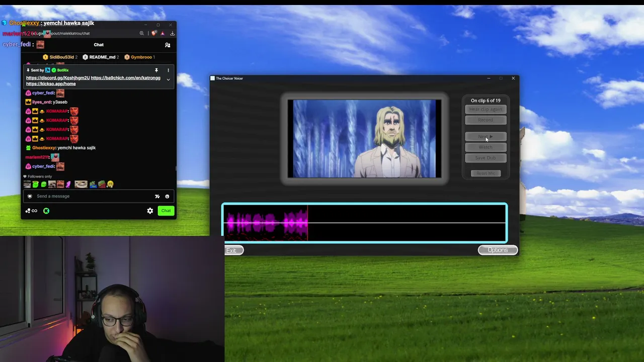Viewport: 644px width, 362px height.
Task: Toggle the pin icon on the pinned message
Action: click(156, 70)
